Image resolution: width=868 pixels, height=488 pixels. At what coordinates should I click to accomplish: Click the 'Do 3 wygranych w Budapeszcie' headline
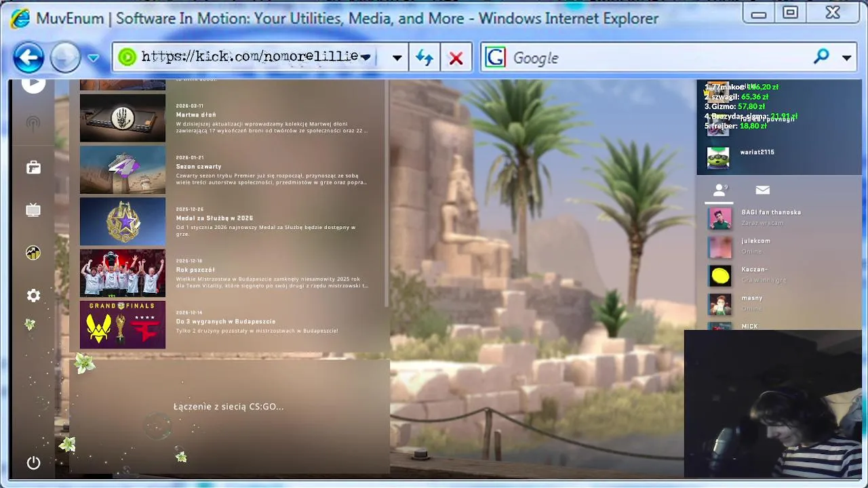[226, 321]
